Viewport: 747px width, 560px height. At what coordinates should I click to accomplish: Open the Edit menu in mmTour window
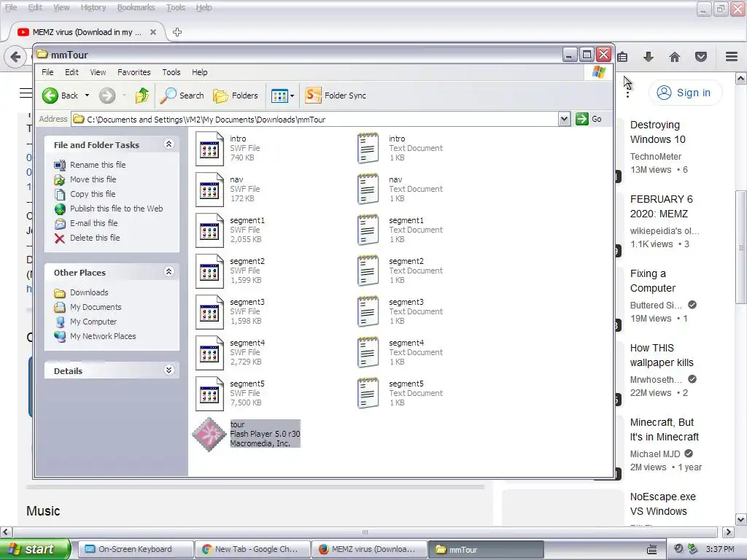pyautogui.click(x=72, y=72)
